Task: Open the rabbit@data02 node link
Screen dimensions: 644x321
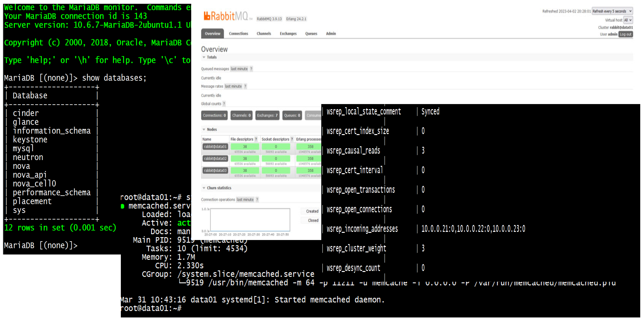Action: pos(215,158)
